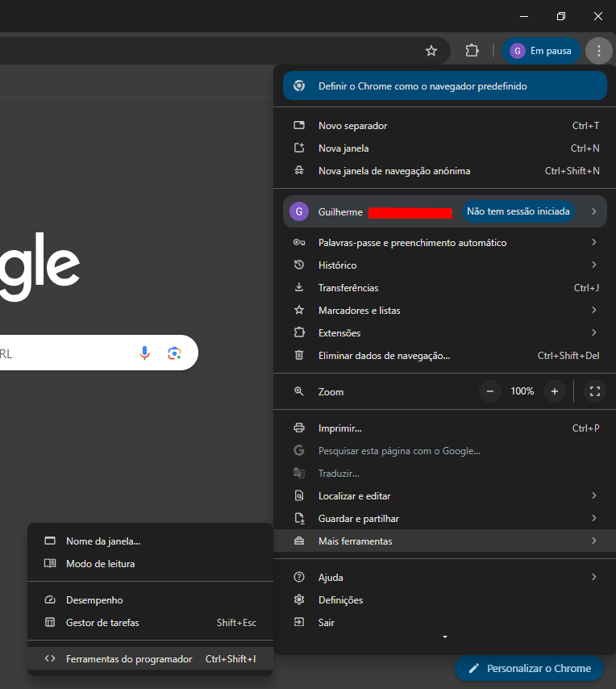Expand Mais ferramentas chevron
The height and width of the screenshot is (689, 616).
tap(593, 541)
